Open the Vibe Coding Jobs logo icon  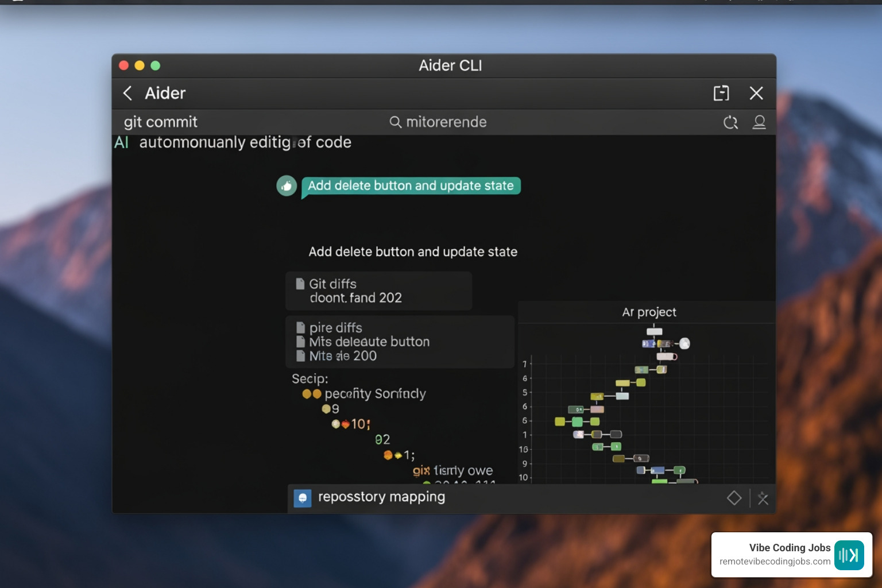click(x=849, y=555)
